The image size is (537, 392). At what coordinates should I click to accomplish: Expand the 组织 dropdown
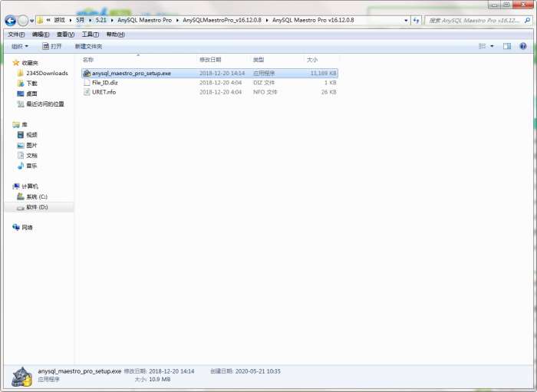(x=20, y=46)
